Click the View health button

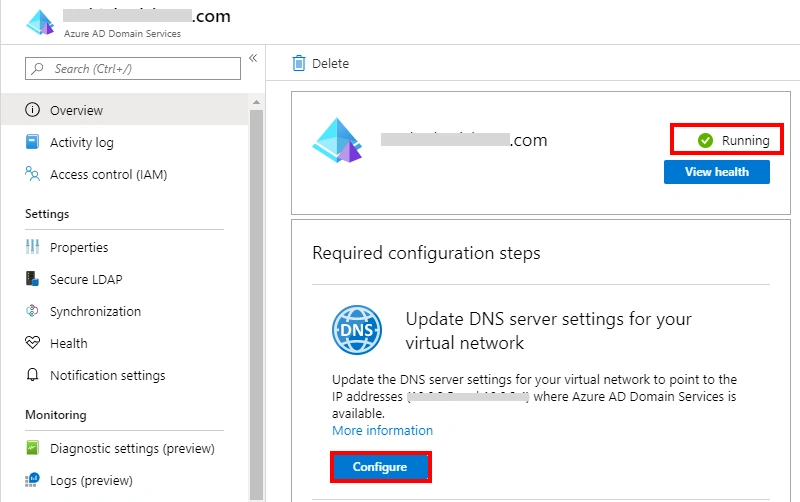click(x=717, y=172)
